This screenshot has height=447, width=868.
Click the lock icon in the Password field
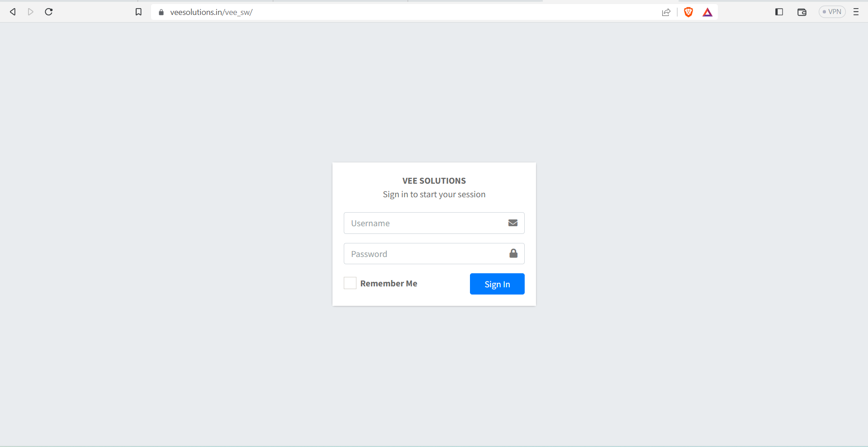point(513,253)
